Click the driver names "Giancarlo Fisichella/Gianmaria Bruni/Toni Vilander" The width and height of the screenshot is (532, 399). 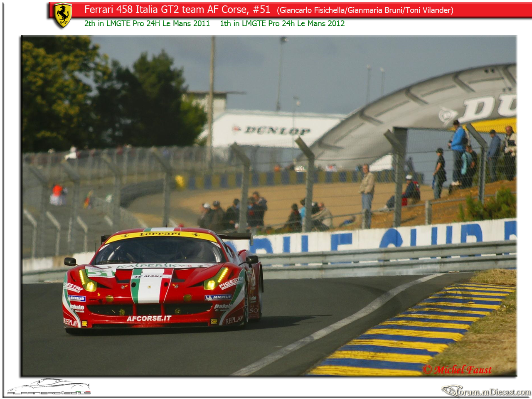tap(365, 10)
